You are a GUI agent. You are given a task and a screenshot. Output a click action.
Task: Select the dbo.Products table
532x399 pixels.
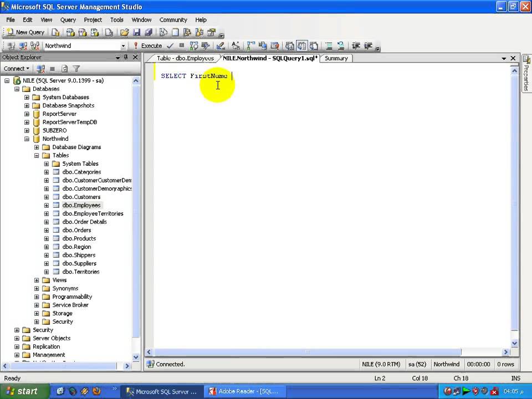pyautogui.click(x=79, y=238)
